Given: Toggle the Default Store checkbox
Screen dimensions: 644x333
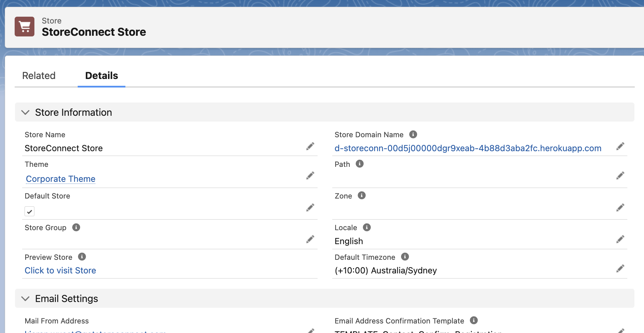Looking at the screenshot, I should point(30,211).
